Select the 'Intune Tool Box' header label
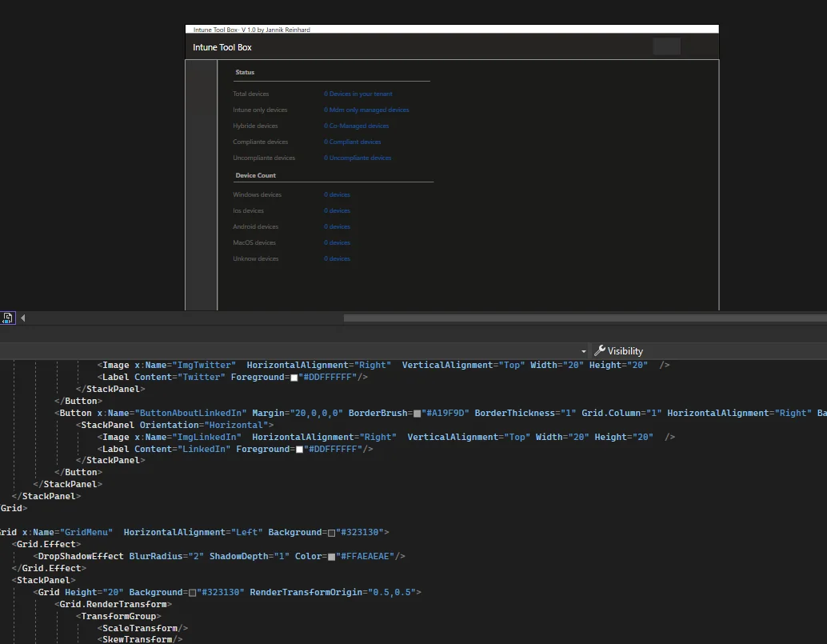The image size is (827, 644). click(222, 47)
